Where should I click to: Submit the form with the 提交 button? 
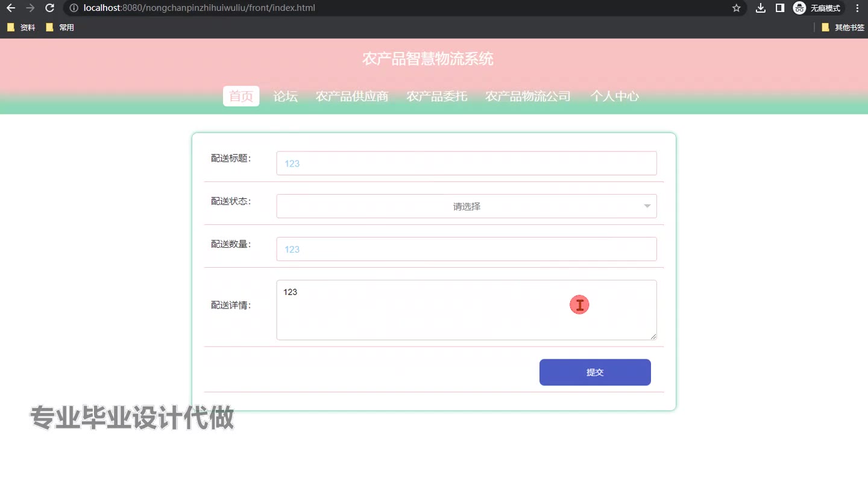[x=595, y=372]
